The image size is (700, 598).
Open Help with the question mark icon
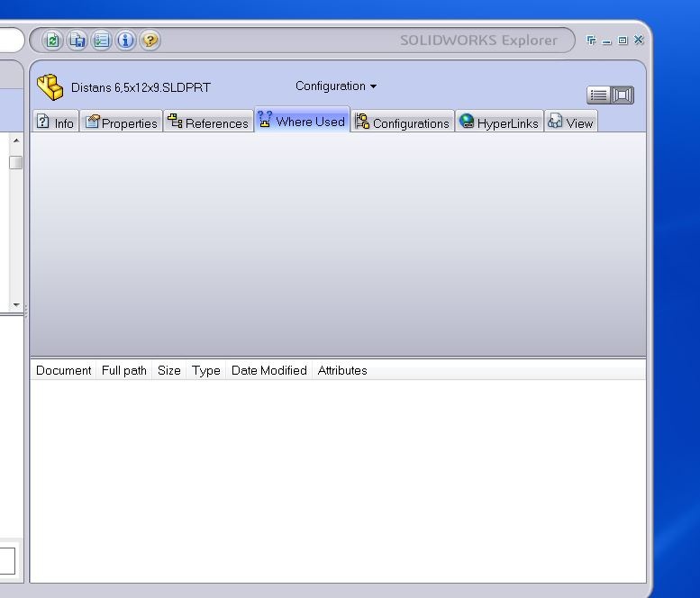[150, 41]
